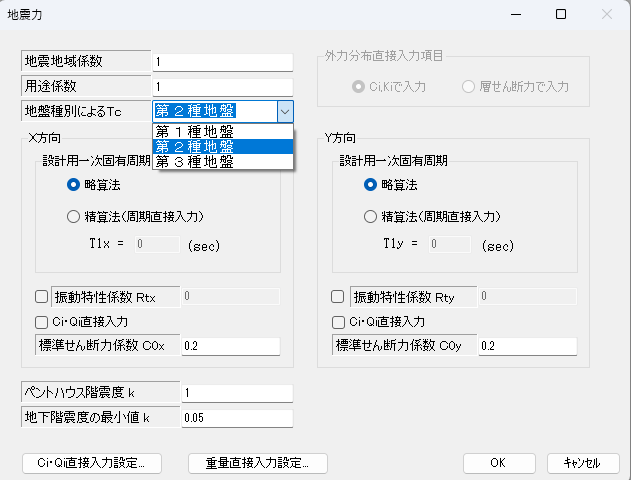Focus the 標準せん断力係数 C0x field
The image size is (631, 480).
coord(231,346)
